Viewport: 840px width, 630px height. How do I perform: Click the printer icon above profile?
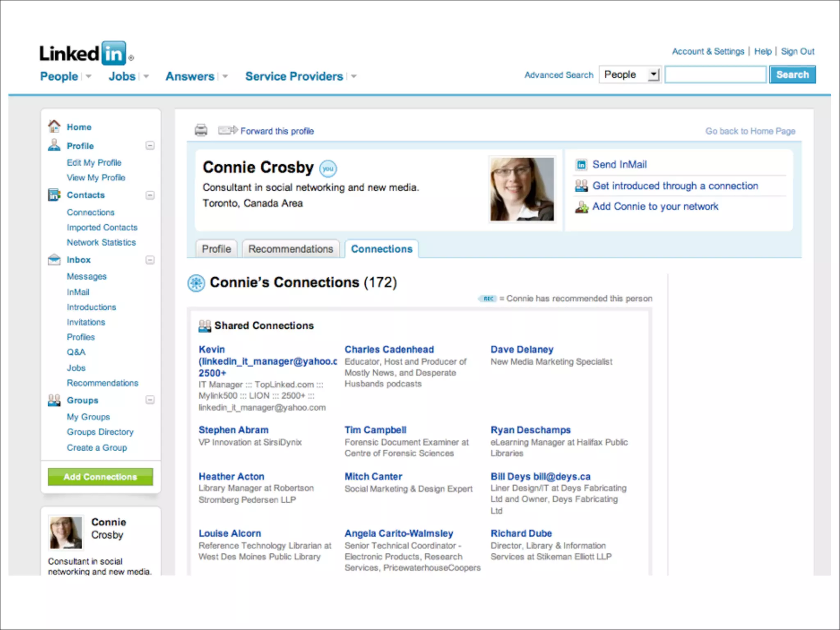click(201, 130)
